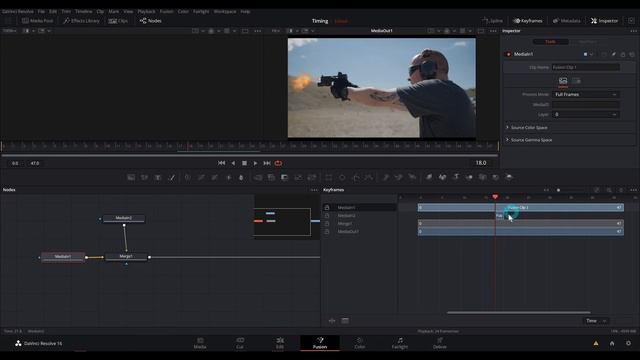Image resolution: width=640 pixels, height=360 pixels.
Task: Switch to the Color page
Action: 360,343
